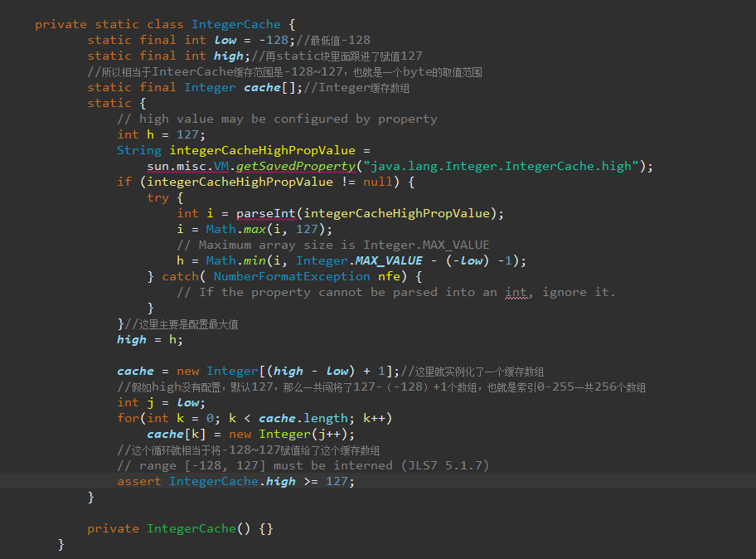Screen dimensions: 756x559
Task: Click the private IntegerCache() constructor
Action: (x=181, y=528)
